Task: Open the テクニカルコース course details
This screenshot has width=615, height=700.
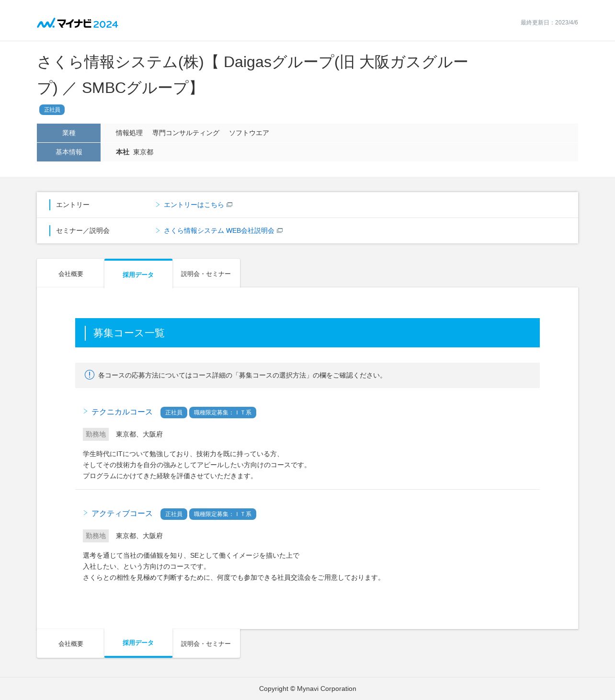Action: pyautogui.click(x=122, y=412)
